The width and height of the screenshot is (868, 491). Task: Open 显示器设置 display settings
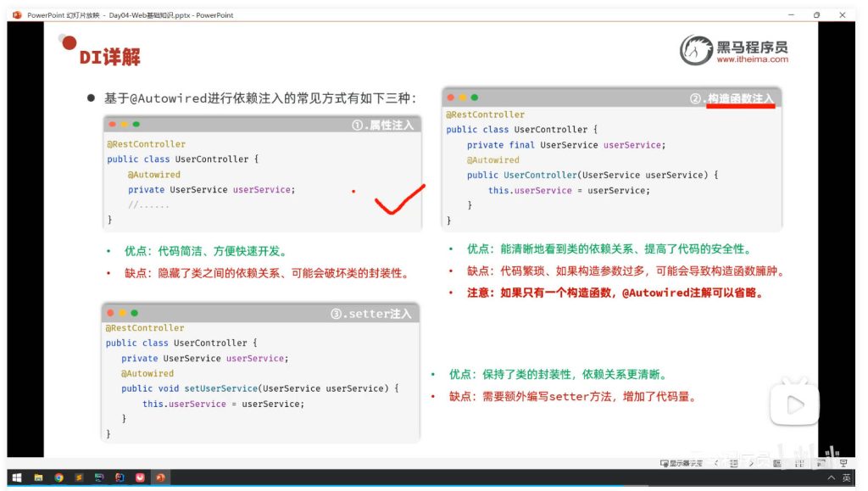(x=682, y=463)
